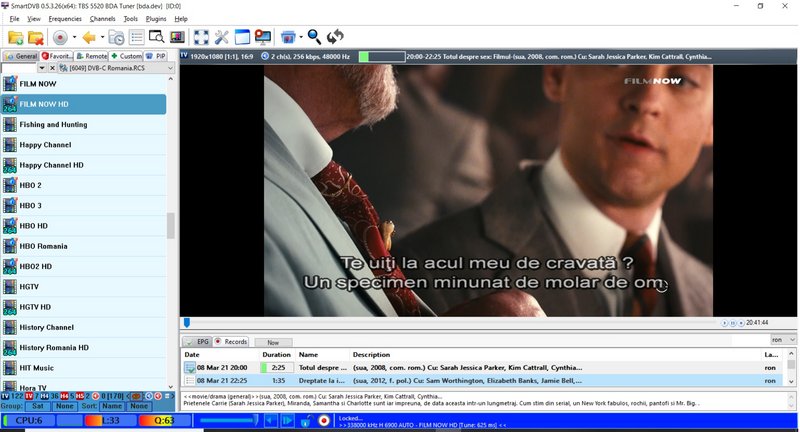800x432 pixels.
Task: Select the HBO Romania channel
Action: tap(84, 246)
